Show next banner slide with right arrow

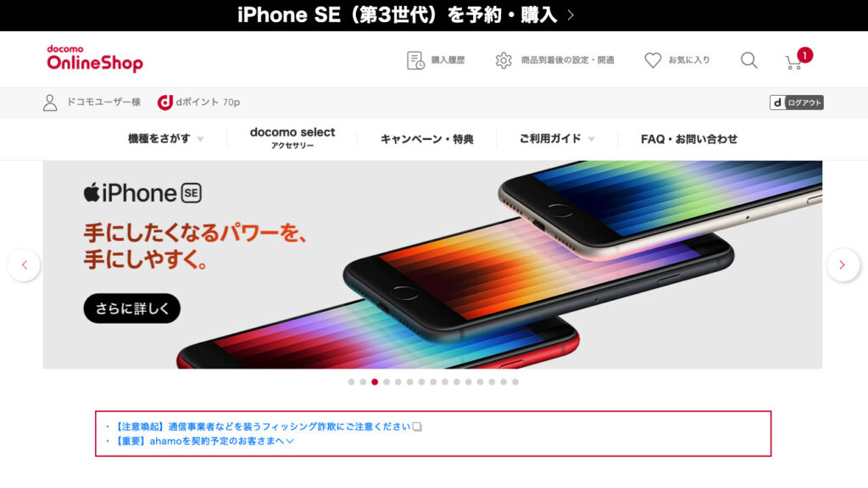(842, 265)
